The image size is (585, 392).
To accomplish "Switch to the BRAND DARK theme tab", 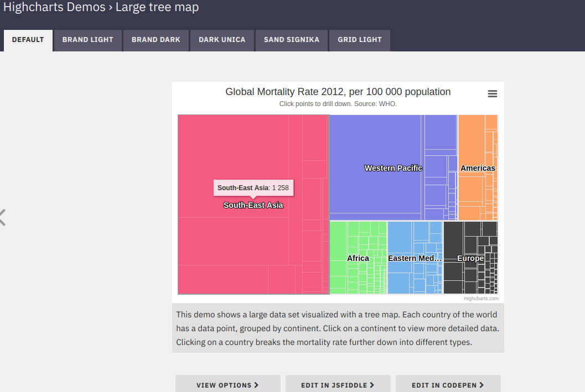I will tap(156, 40).
